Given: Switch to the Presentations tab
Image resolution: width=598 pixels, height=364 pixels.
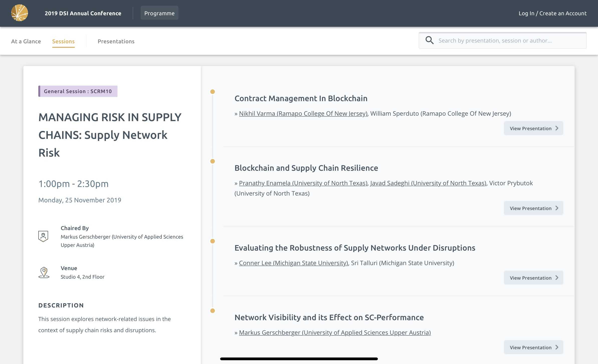Looking at the screenshot, I should point(116,41).
